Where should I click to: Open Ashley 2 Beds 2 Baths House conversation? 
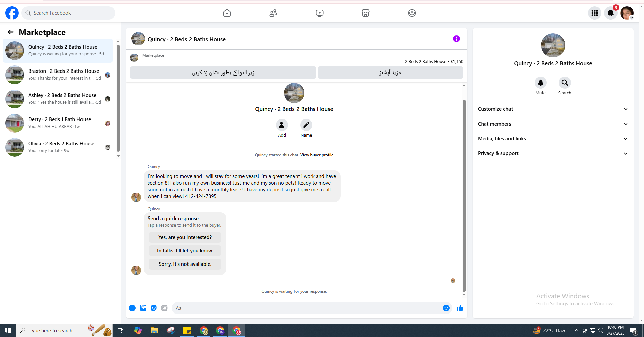58,99
